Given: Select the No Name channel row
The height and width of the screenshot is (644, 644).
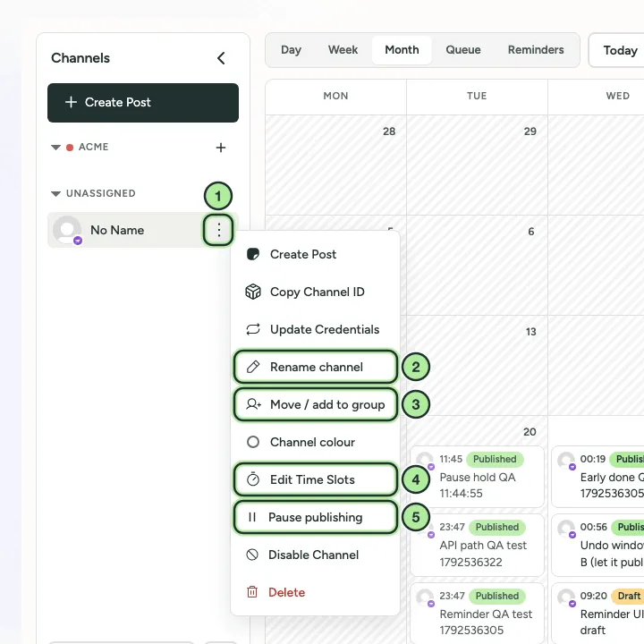Looking at the screenshot, I should click(x=143, y=230).
